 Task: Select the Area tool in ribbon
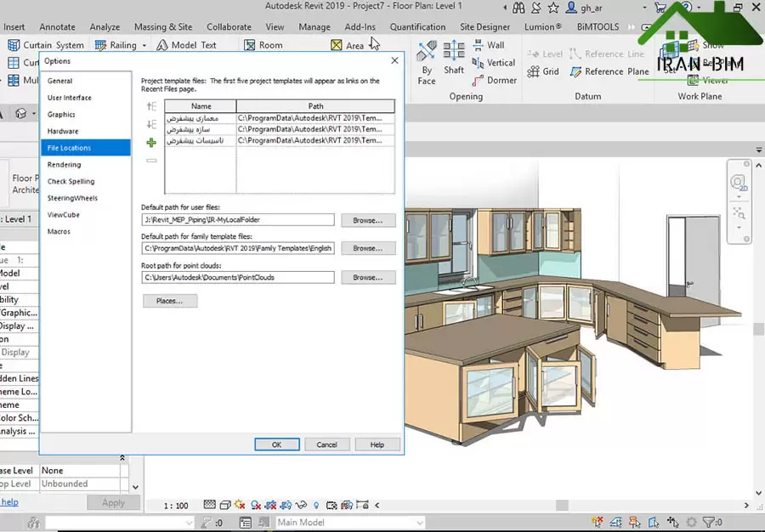[347, 45]
